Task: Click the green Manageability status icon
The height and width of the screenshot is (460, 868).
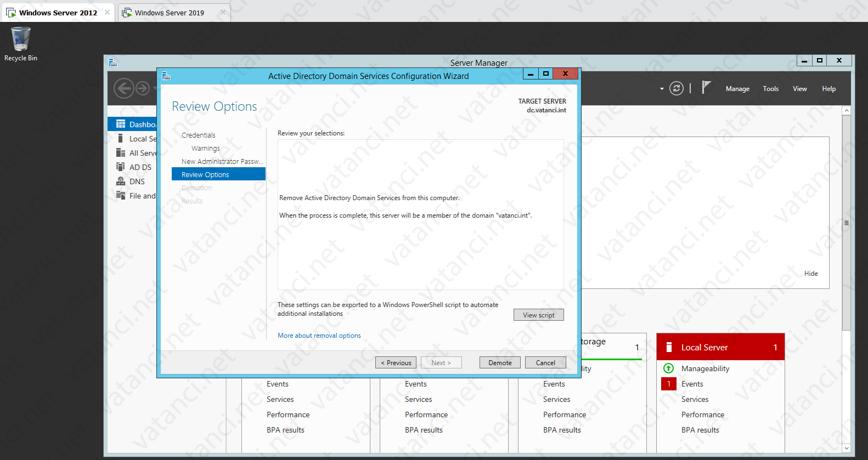Action: (669, 368)
